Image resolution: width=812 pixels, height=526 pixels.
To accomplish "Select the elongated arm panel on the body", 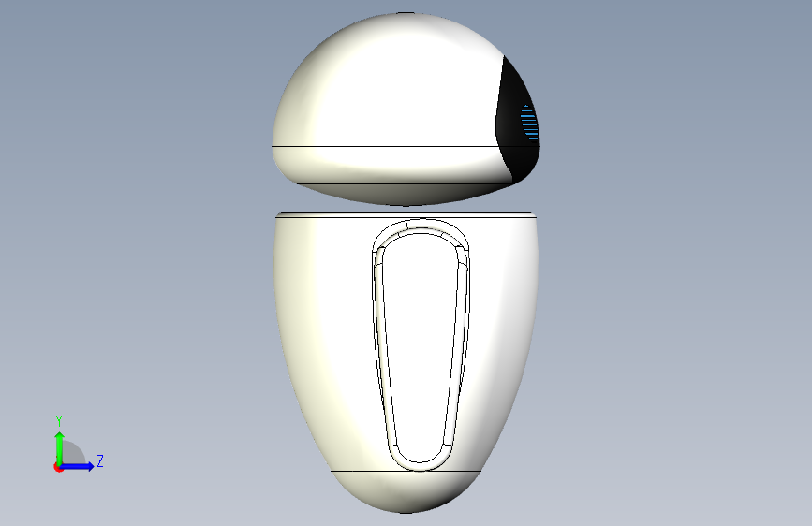I will pos(421,344).
